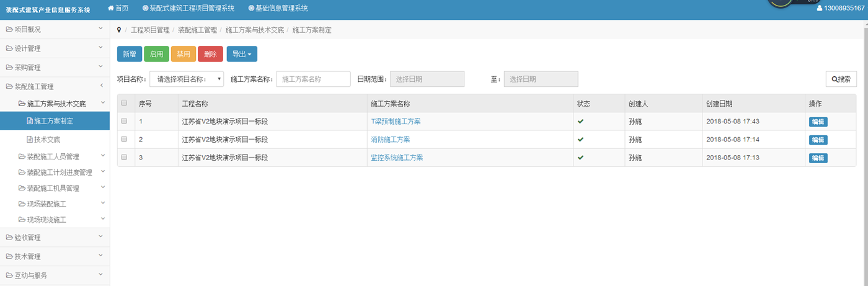Toggle the select-all checkbox in table header
The width and height of the screenshot is (868, 286).
(x=124, y=103)
